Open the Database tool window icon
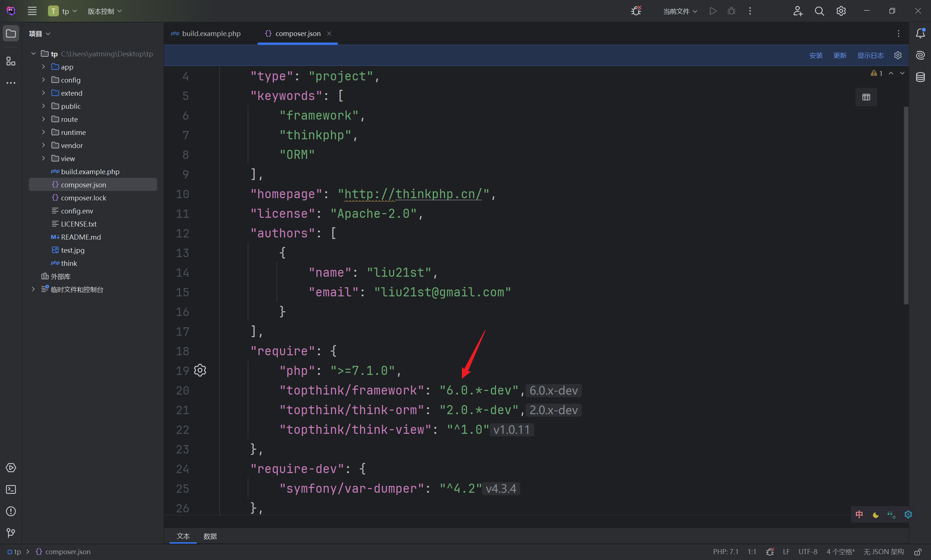 tap(920, 77)
